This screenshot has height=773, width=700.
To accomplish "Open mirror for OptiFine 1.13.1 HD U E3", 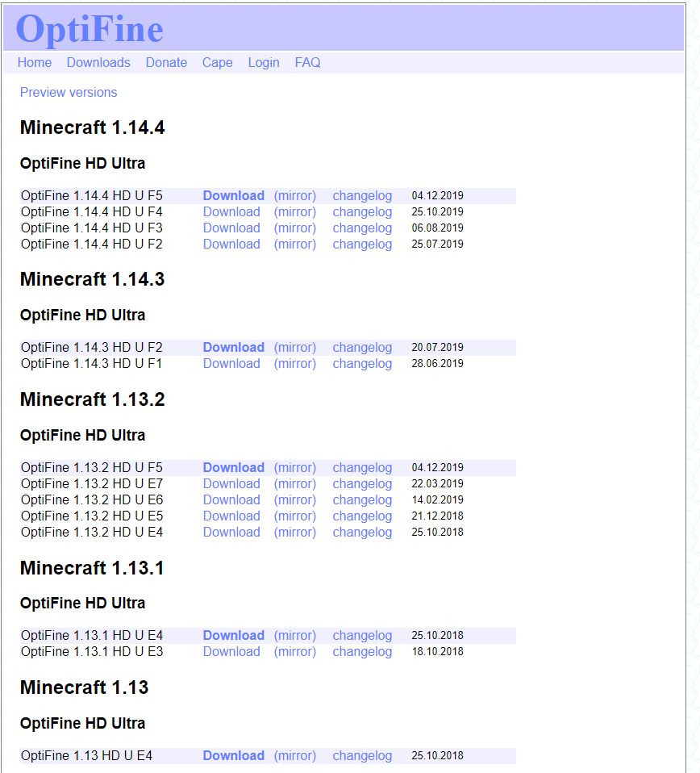I will point(295,652).
